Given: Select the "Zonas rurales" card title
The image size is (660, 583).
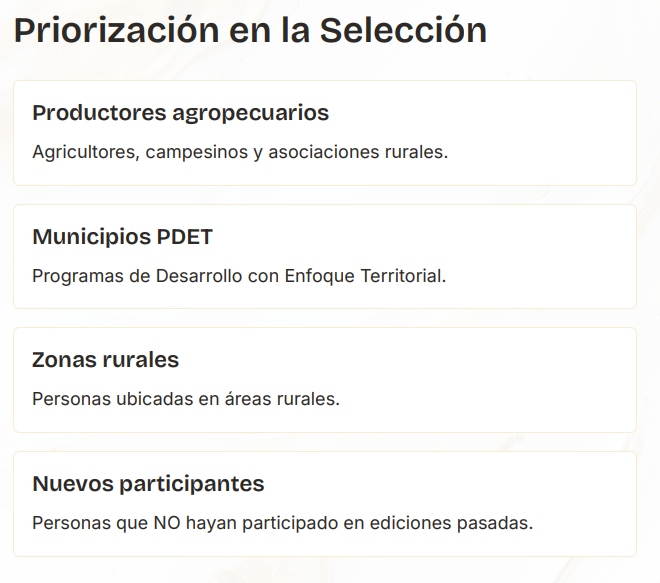Looking at the screenshot, I should click(105, 360).
